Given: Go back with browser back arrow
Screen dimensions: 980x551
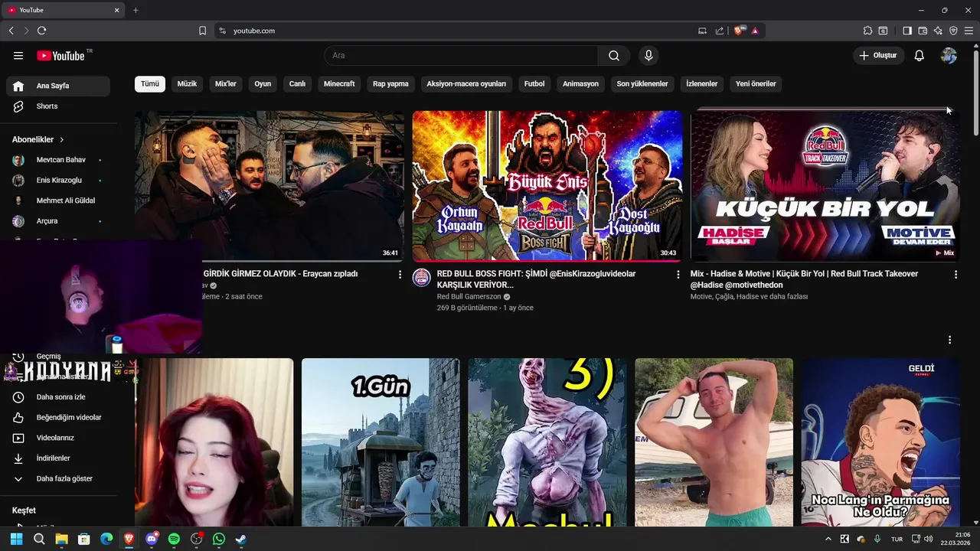Looking at the screenshot, I should (11, 31).
